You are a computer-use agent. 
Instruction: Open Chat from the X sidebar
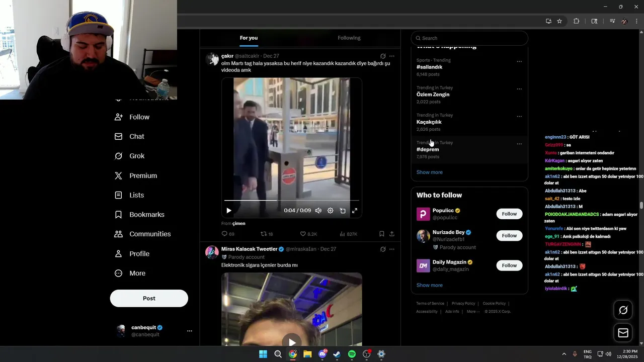pyautogui.click(x=129, y=137)
